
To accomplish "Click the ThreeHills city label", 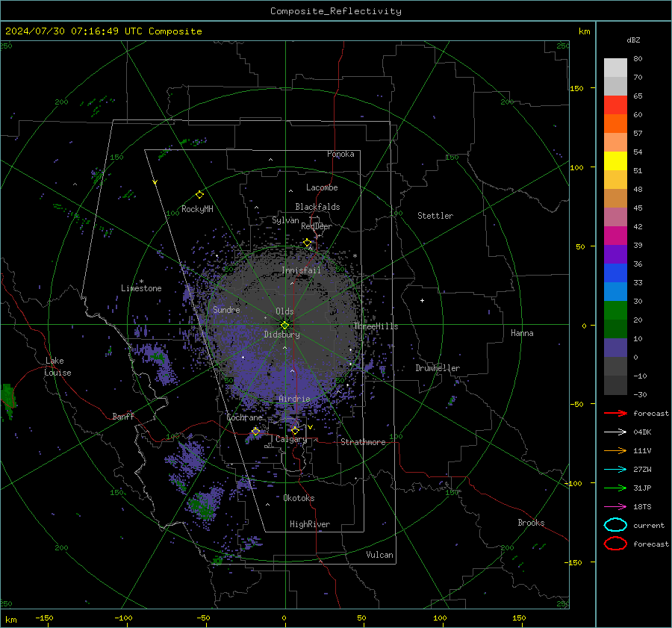I will [x=376, y=326].
